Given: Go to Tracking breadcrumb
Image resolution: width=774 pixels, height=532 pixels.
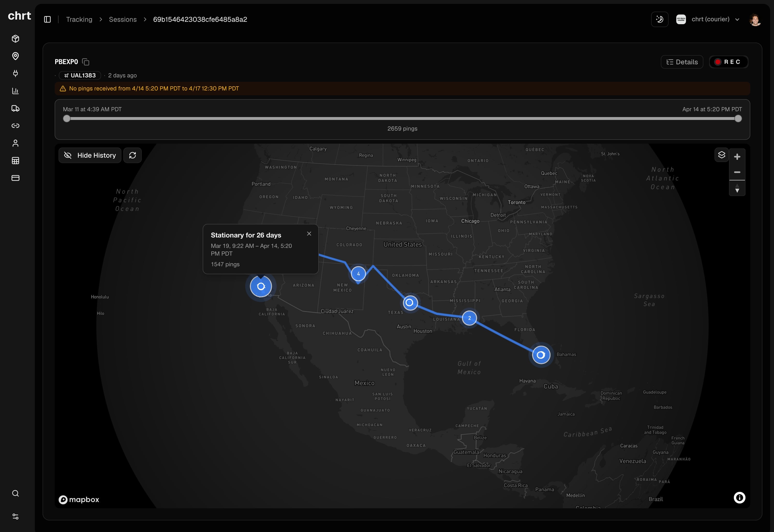Looking at the screenshot, I should click(79, 19).
